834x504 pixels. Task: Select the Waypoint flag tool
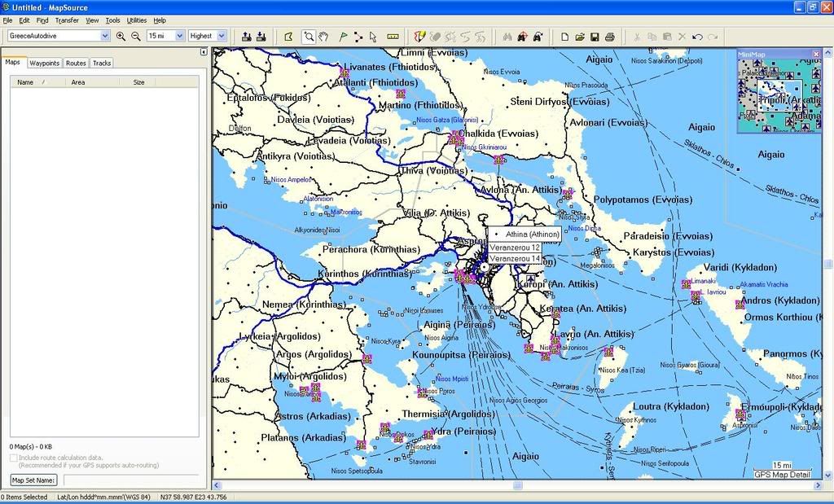tap(343, 37)
